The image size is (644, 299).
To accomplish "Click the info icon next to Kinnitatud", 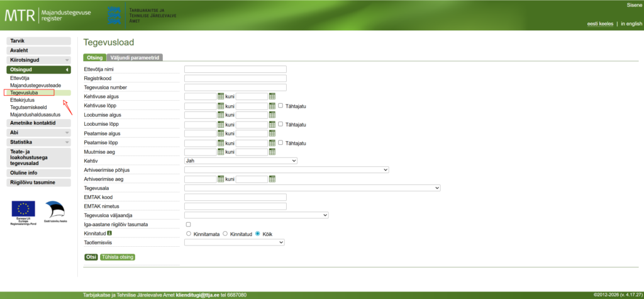I will click(x=109, y=233).
